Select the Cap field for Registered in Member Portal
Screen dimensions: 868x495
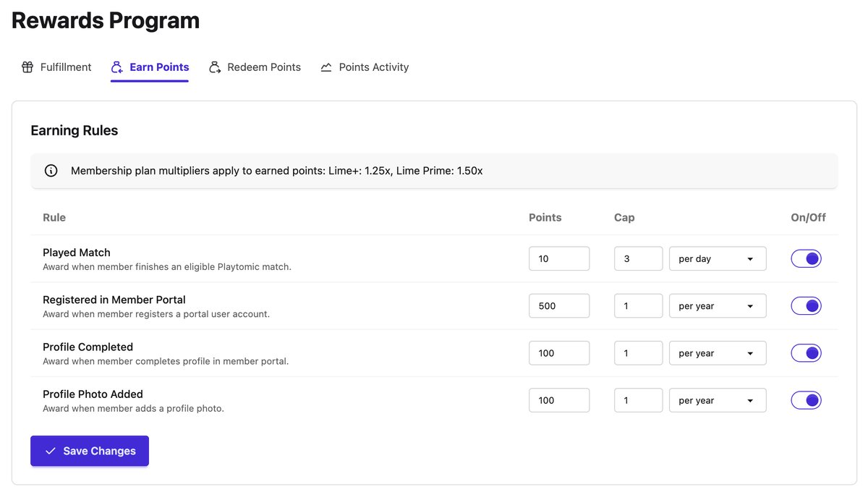(638, 305)
